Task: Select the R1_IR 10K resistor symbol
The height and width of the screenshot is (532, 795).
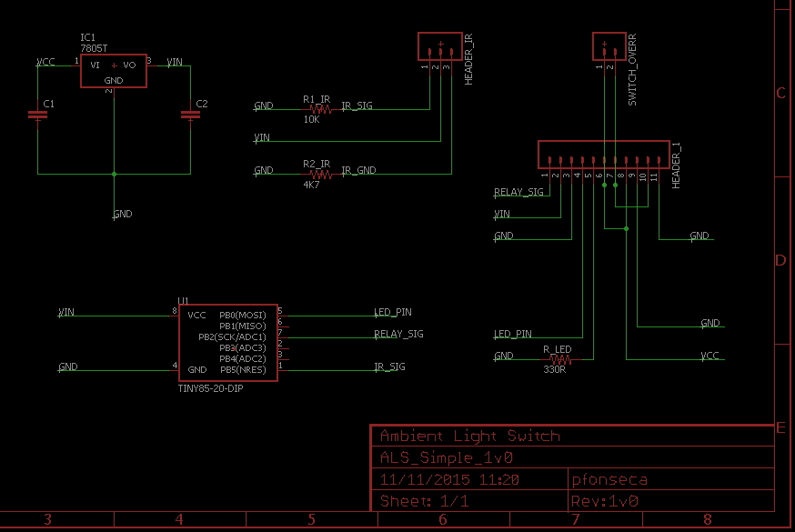Action: 320,108
